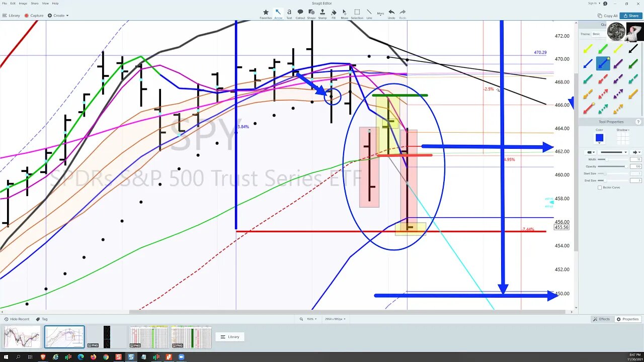
Task: Toggle the Properties panel
Action: click(x=628, y=319)
